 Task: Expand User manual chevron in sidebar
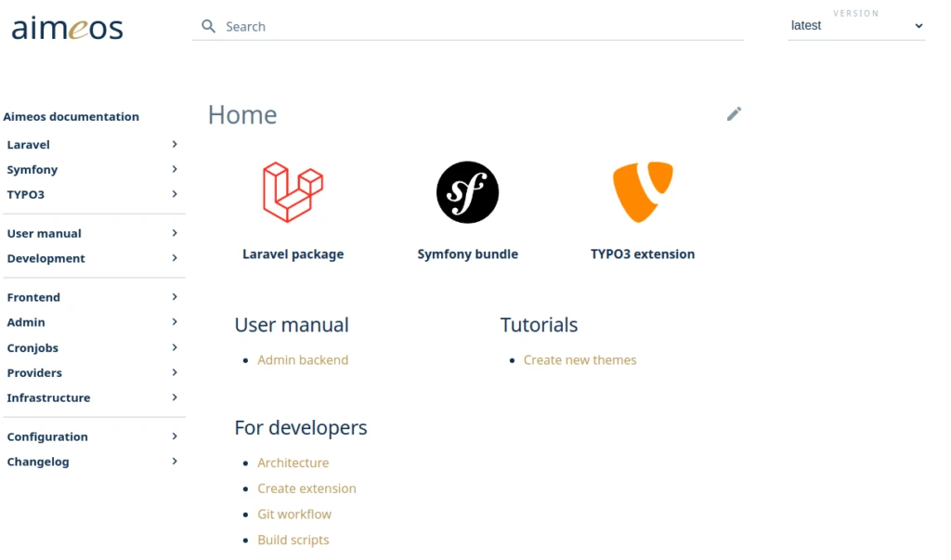(175, 233)
